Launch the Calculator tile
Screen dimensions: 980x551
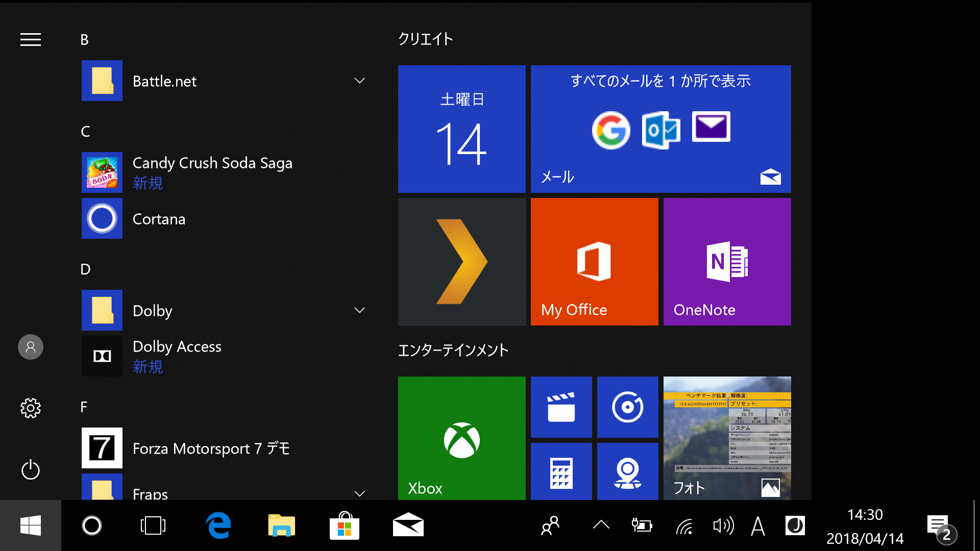[x=561, y=471]
